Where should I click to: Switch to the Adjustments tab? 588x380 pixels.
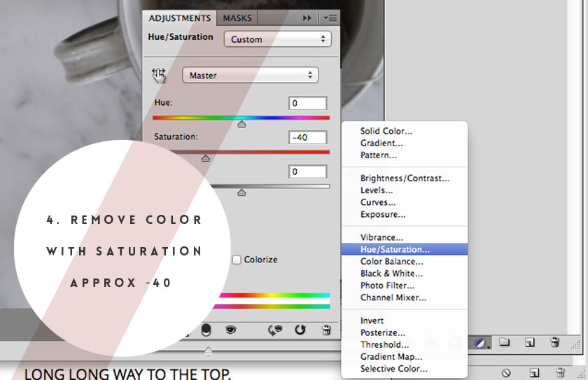pos(180,18)
